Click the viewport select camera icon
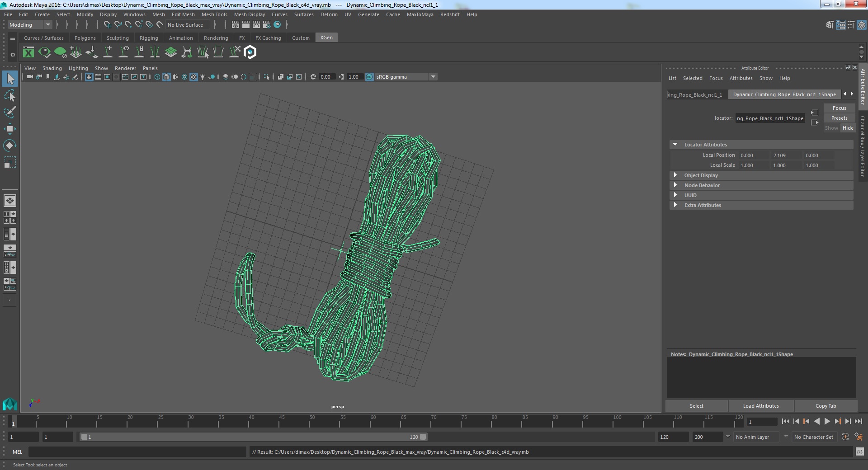868x470 pixels. 29,77
